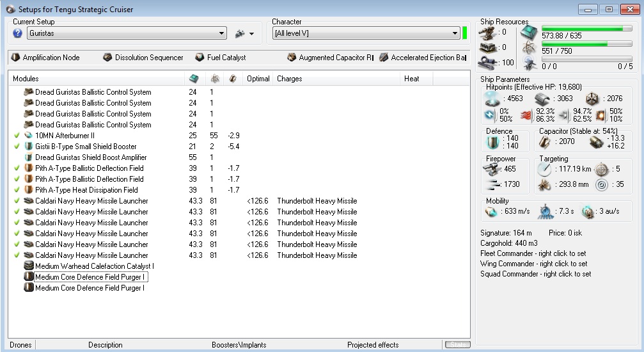Image resolution: width=644 pixels, height=352 pixels.
Task: Open the Boosters\Implants tab
Action: tap(239, 345)
